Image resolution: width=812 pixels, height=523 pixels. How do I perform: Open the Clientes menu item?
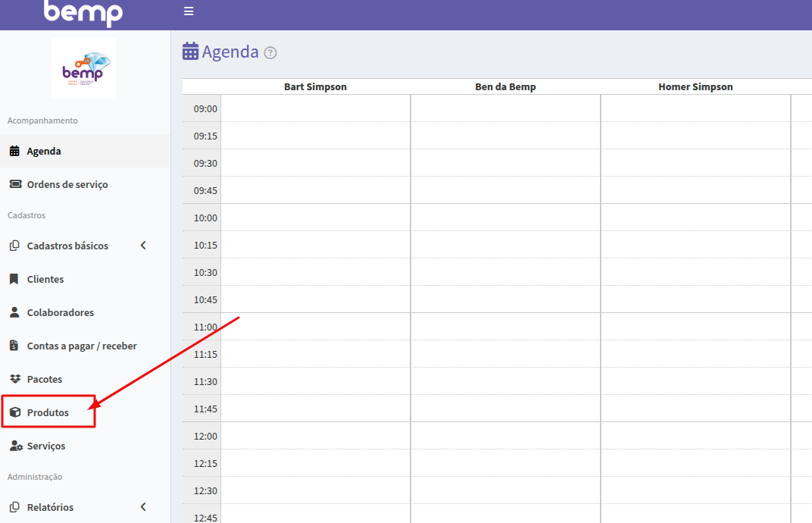tap(85, 279)
